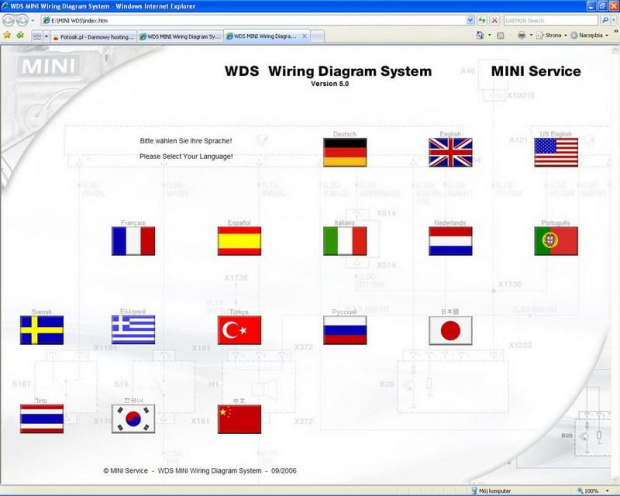The width and height of the screenshot is (620, 496).
Task: Click the address bar URL field
Action: pos(253,20)
